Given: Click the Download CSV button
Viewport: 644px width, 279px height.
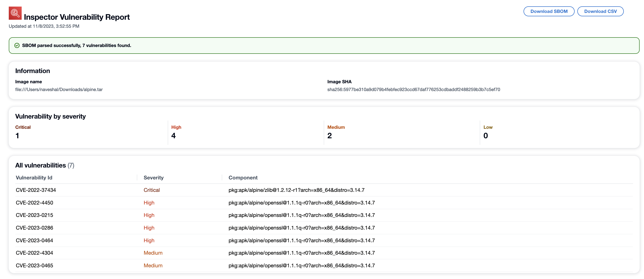Looking at the screenshot, I should 600,11.
